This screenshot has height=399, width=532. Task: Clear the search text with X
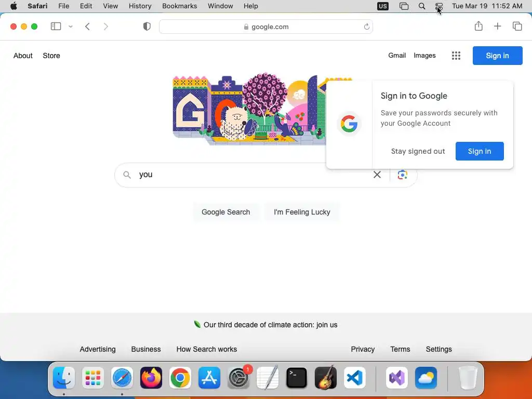[x=377, y=175]
